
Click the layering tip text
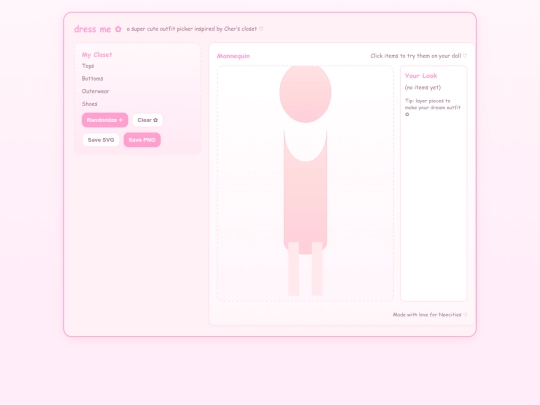(433, 107)
